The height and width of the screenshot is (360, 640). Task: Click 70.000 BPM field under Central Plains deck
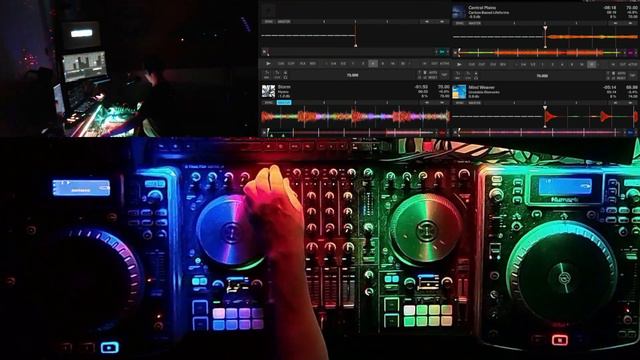point(542,76)
